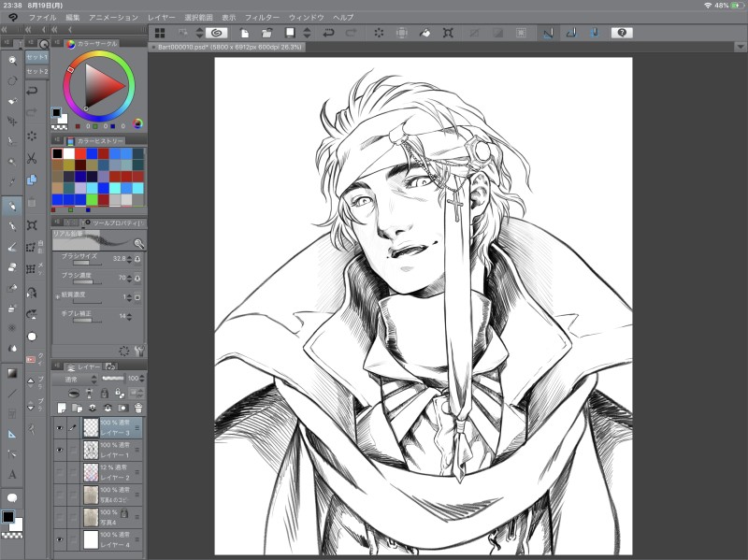
Task: Click the scissors cut icon
Action: click(x=32, y=158)
